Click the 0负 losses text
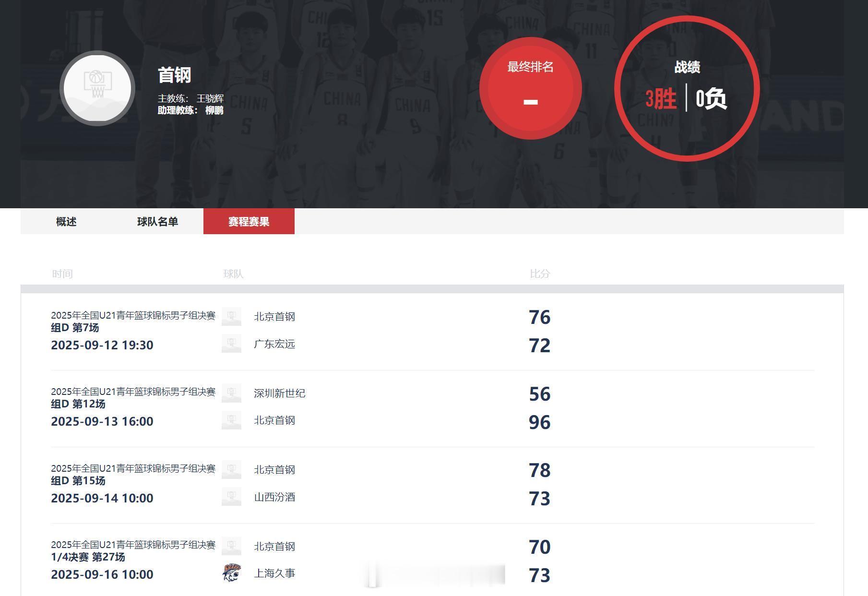This screenshot has width=868, height=596. point(712,99)
